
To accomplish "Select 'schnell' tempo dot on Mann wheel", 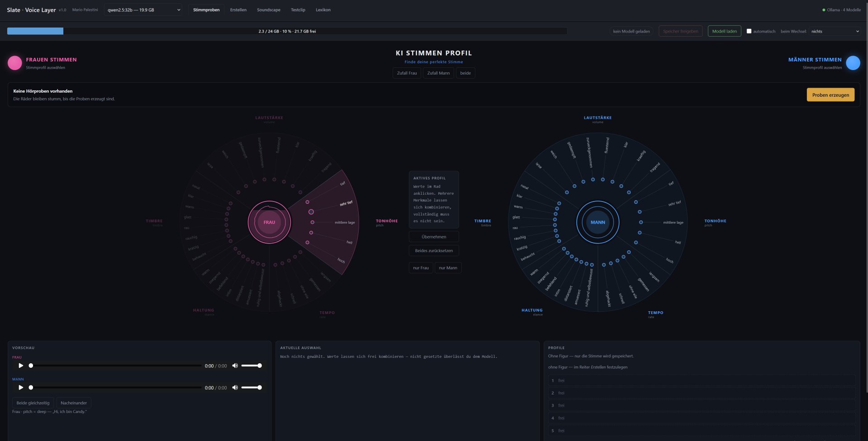I will pos(611,263).
